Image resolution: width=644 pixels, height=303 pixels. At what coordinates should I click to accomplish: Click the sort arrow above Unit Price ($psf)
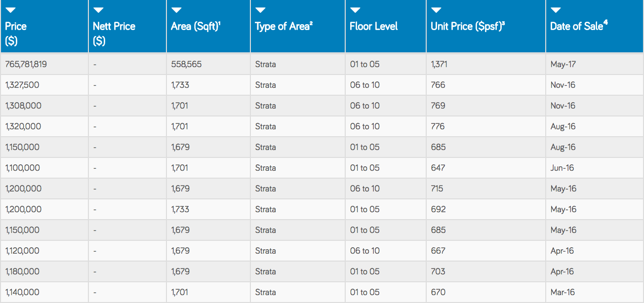pyautogui.click(x=436, y=10)
